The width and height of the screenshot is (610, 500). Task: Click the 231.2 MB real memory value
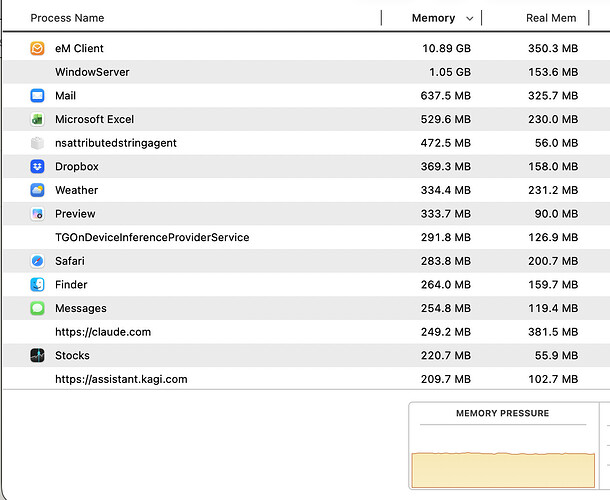pos(553,190)
